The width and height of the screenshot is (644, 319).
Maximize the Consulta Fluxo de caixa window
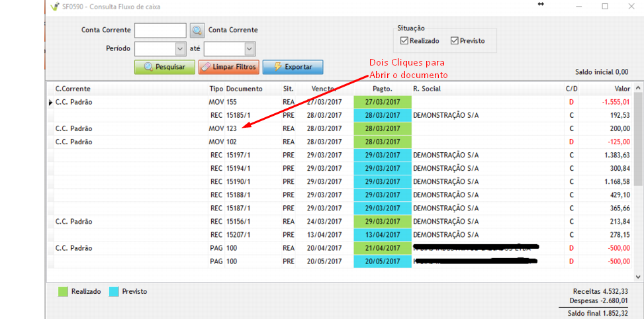click(x=604, y=7)
